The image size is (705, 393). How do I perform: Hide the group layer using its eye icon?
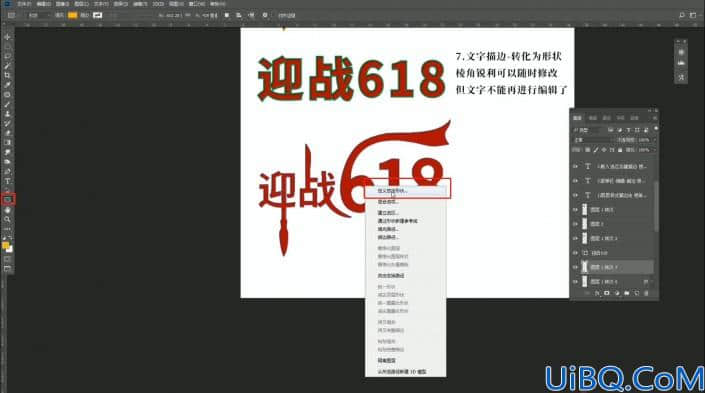click(575, 253)
